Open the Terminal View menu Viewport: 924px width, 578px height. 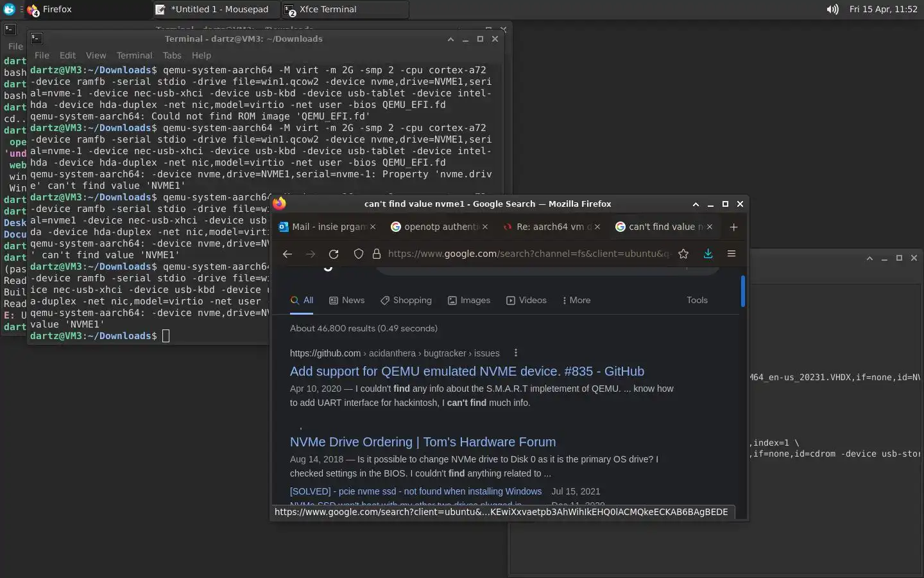(x=96, y=55)
